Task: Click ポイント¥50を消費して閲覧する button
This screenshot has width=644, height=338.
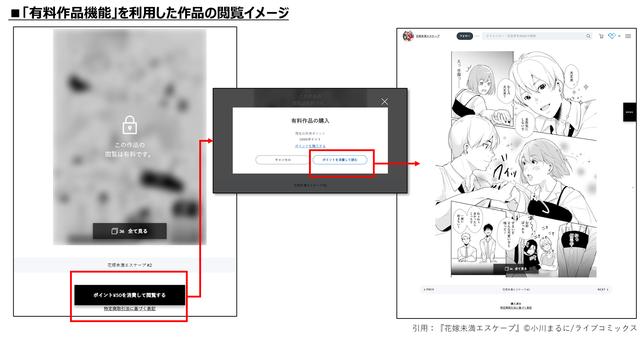Action: pos(130,295)
